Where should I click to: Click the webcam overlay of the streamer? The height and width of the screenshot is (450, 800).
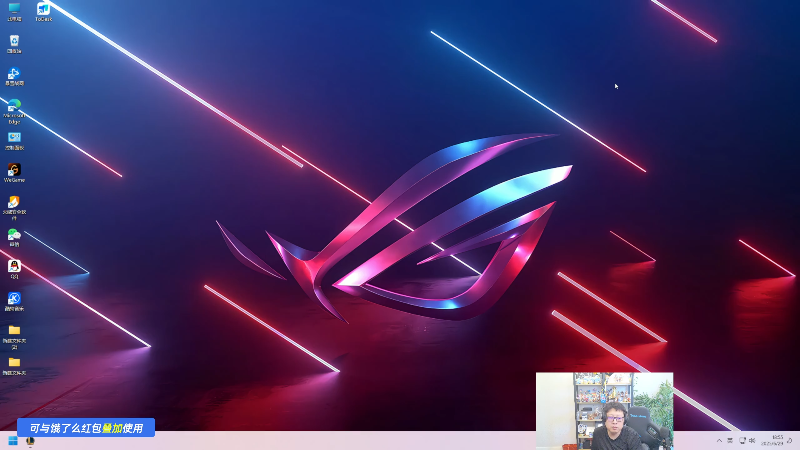coord(604,411)
